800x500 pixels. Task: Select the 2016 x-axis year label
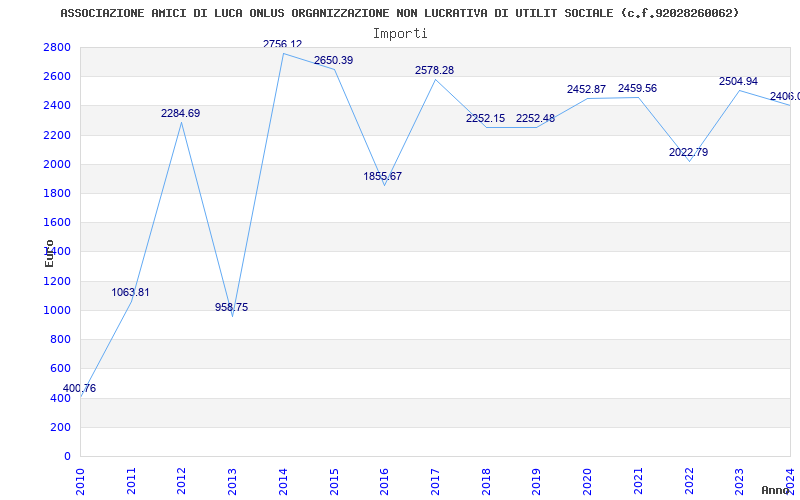(384, 482)
